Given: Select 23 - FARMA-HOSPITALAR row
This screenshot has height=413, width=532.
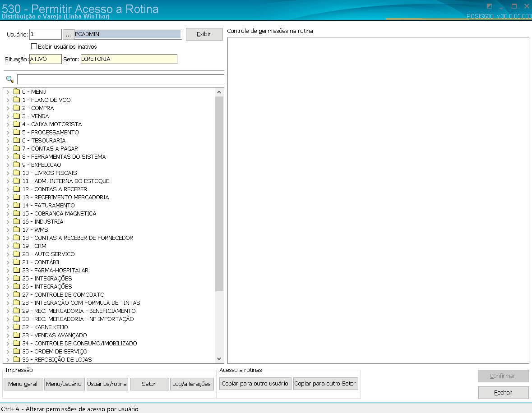Looking at the screenshot, I should [x=56, y=270].
